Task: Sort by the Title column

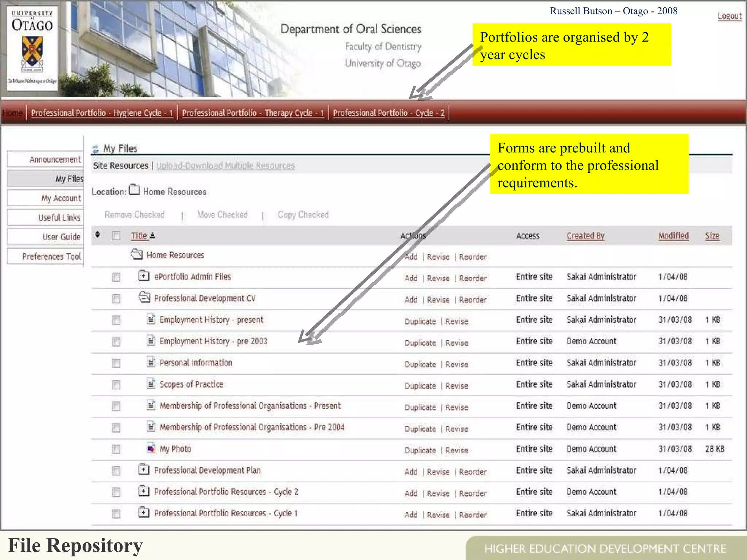Action: [139, 236]
